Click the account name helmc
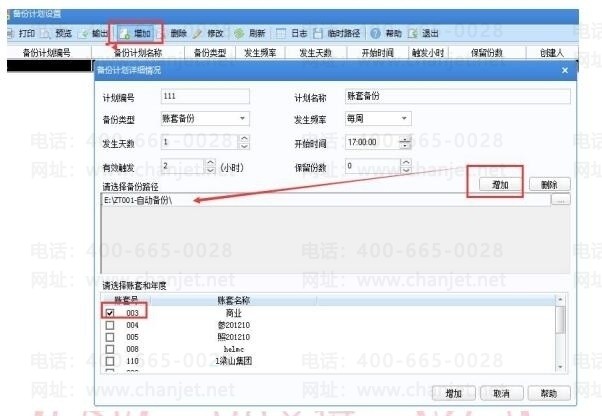 (x=233, y=349)
